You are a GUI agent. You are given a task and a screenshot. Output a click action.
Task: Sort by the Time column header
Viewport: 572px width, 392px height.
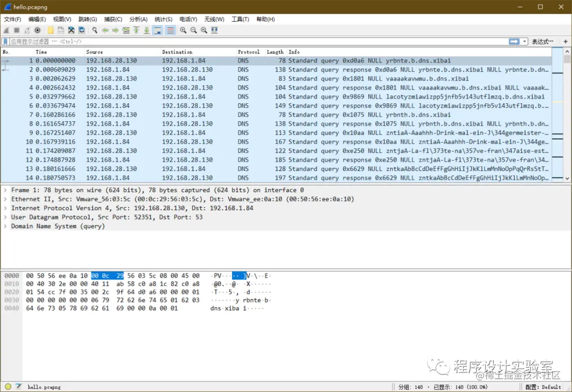click(x=59, y=52)
